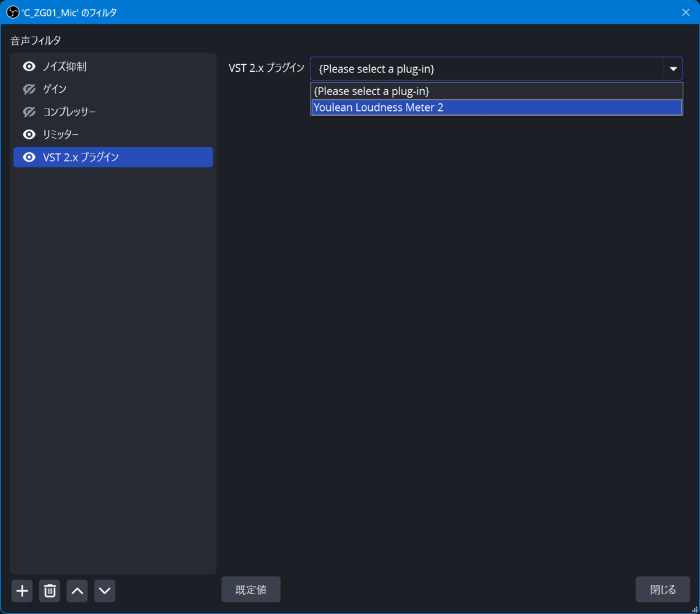
Task: Close the filter window with X
Action: pos(685,12)
